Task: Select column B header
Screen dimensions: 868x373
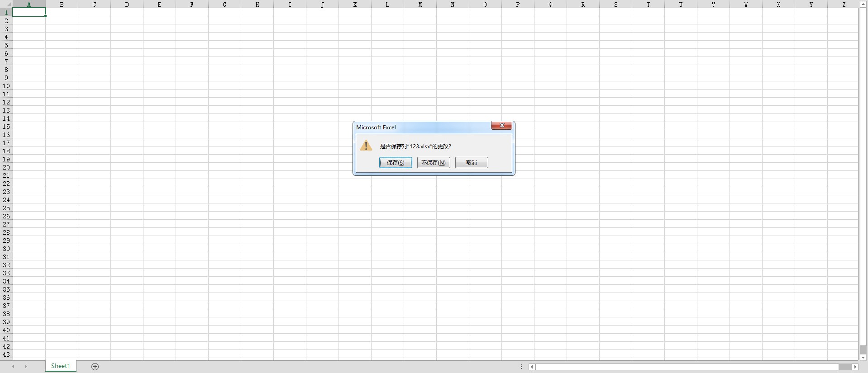Action: [x=62, y=5]
